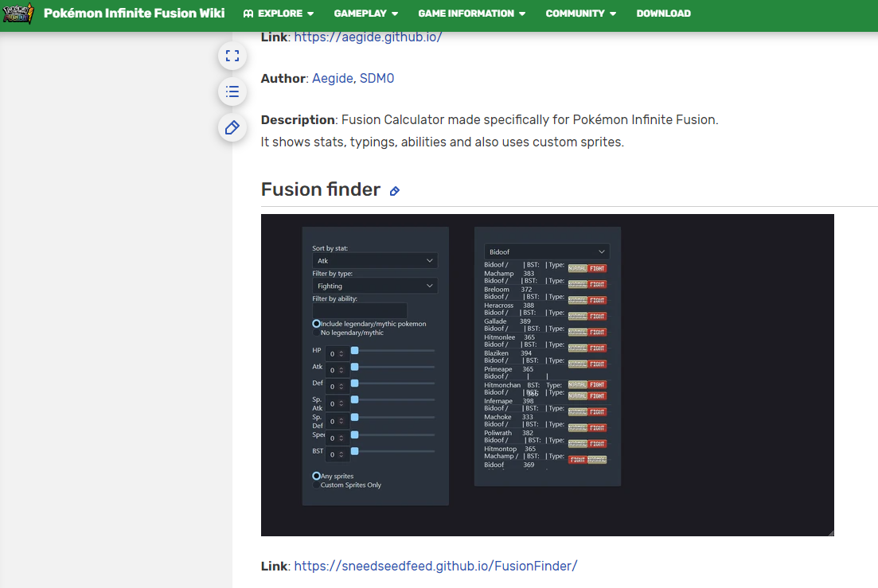Open the Aegide author link
This screenshot has height=588, width=878.
click(332, 78)
